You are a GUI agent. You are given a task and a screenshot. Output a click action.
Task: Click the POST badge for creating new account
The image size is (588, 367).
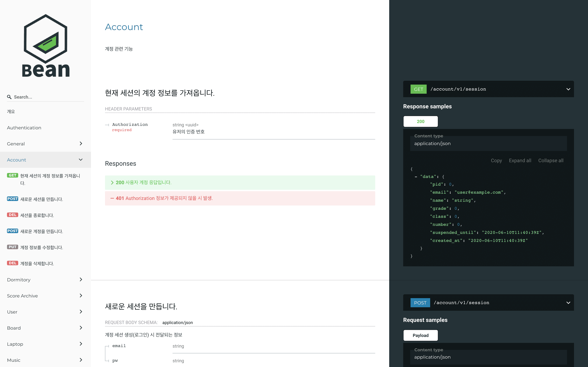[12, 231]
